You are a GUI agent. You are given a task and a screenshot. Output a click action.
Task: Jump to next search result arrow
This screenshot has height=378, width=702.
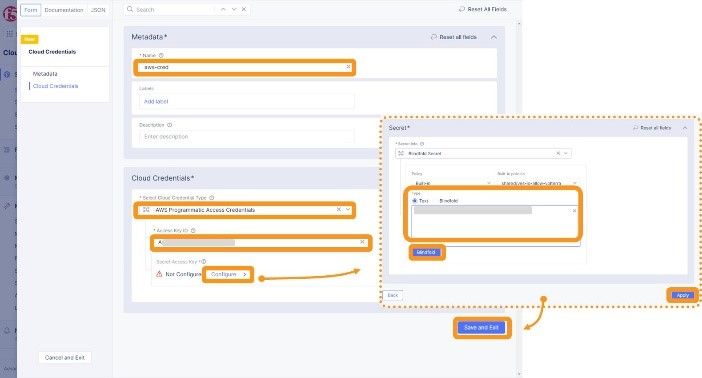tap(234, 9)
